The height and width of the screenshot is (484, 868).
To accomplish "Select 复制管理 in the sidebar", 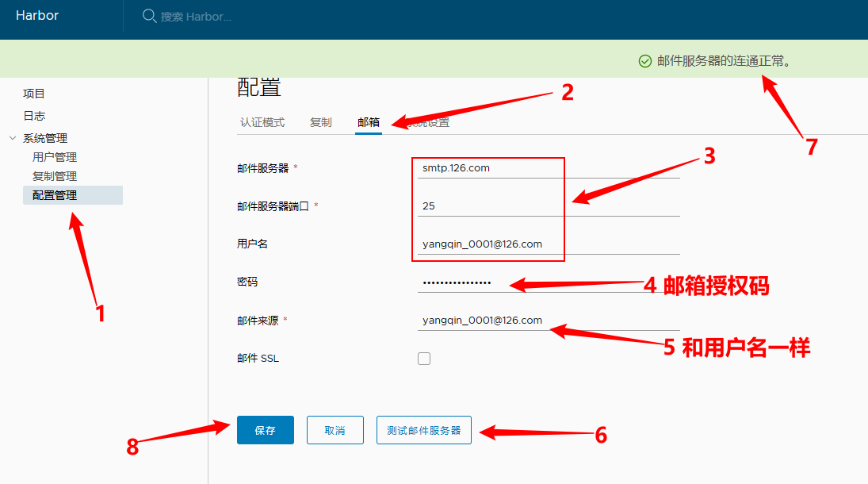I will coord(55,176).
